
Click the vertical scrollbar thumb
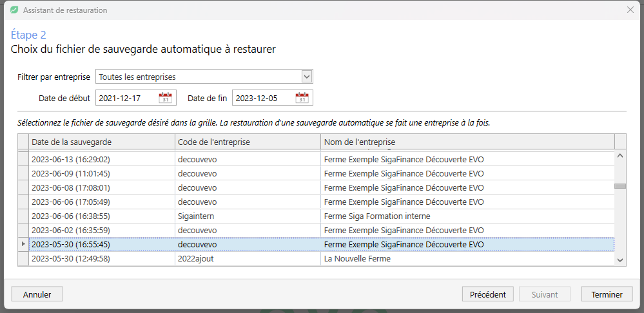click(620, 186)
